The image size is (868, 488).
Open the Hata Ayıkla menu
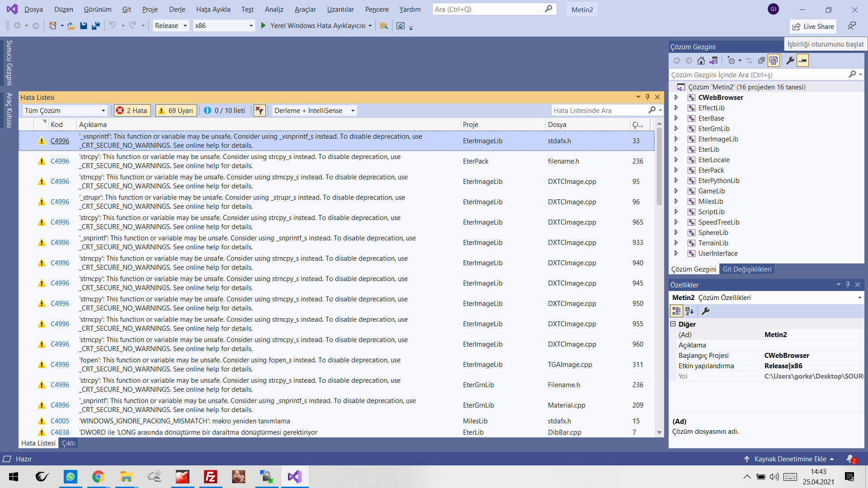[x=213, y=9]
